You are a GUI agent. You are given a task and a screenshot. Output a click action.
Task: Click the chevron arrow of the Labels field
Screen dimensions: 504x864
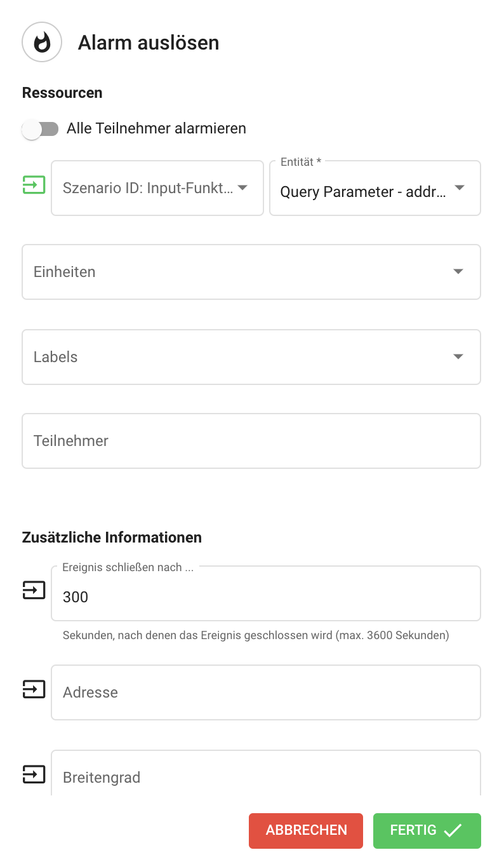(x=458, y=356)
